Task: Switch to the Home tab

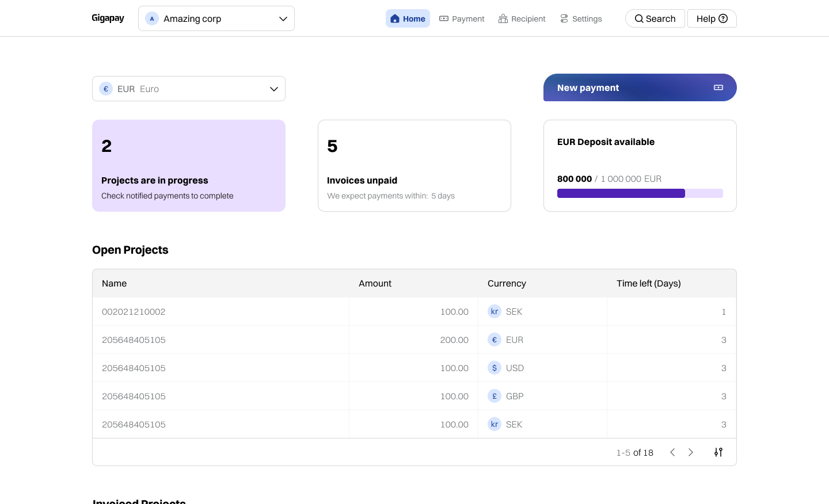Action: [408, 18]
